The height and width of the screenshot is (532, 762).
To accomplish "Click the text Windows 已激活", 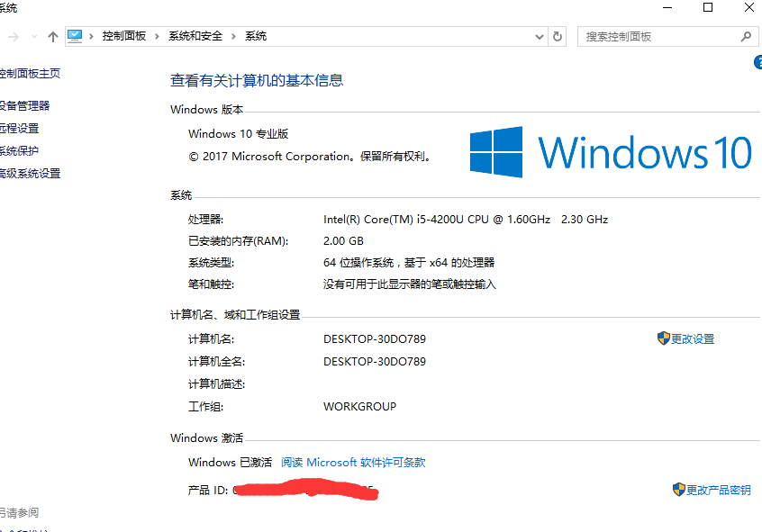I will tap(230, 462).
